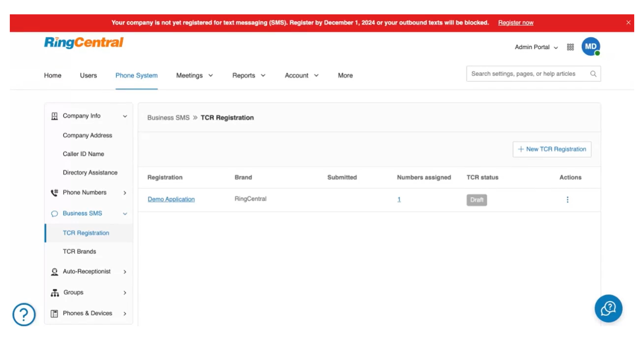Dismiss the SMS registration warning banner

point(628,22)
